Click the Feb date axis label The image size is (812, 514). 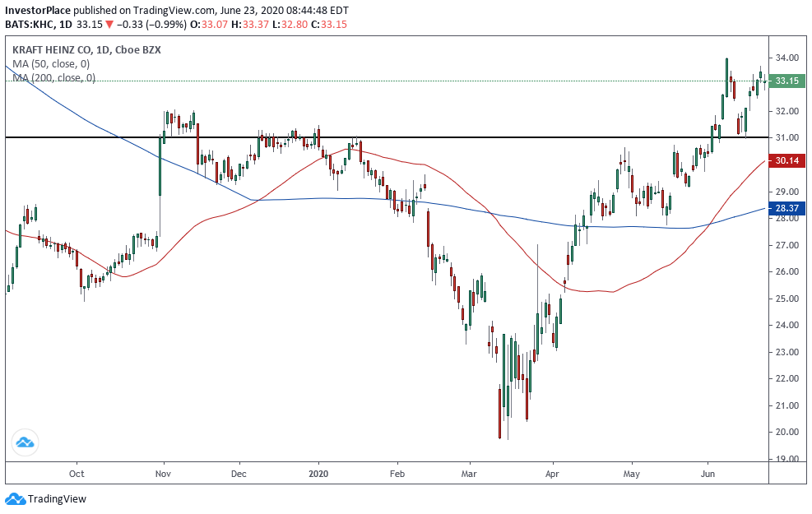click(397, 474)
